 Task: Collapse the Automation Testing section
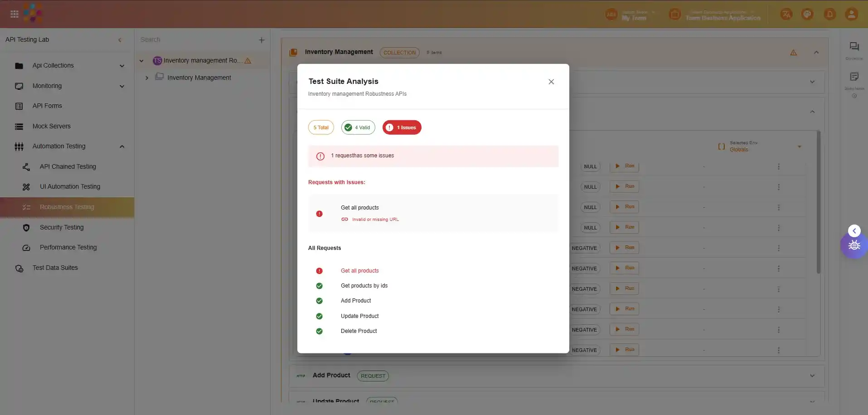tap(122, 146)
